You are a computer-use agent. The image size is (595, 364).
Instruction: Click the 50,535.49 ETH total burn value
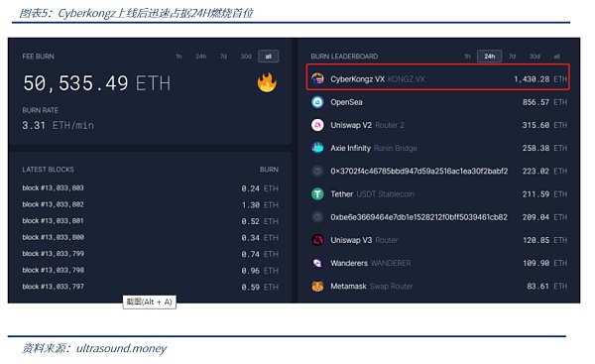(97, 83)
